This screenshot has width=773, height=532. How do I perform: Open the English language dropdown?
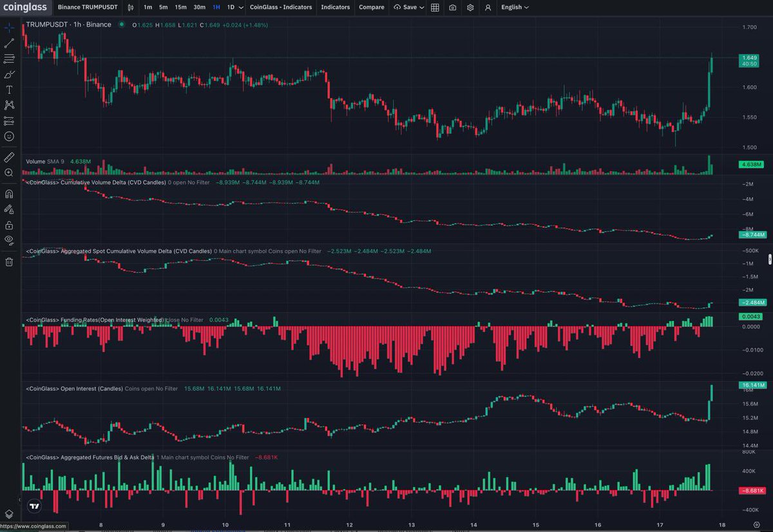515,7
